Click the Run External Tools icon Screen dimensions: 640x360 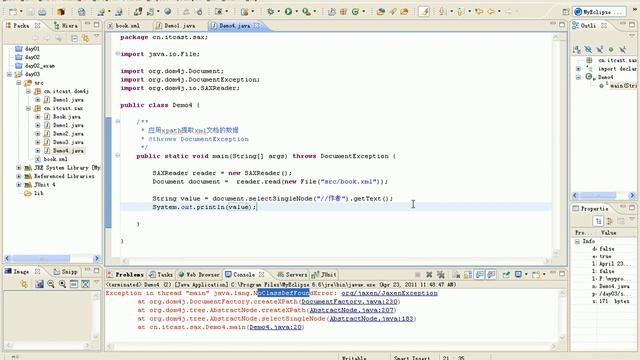pyautogui.click(x=306, y=12)
